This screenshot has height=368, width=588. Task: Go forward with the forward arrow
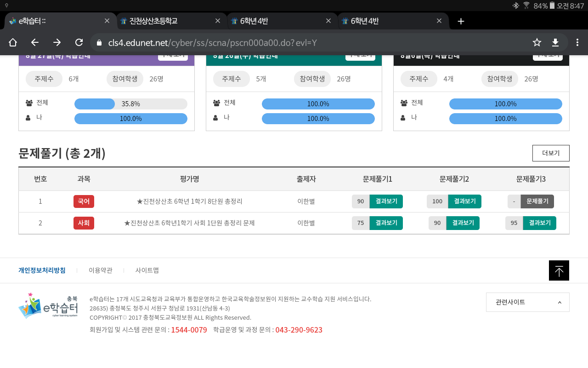(x=57, y=42)
